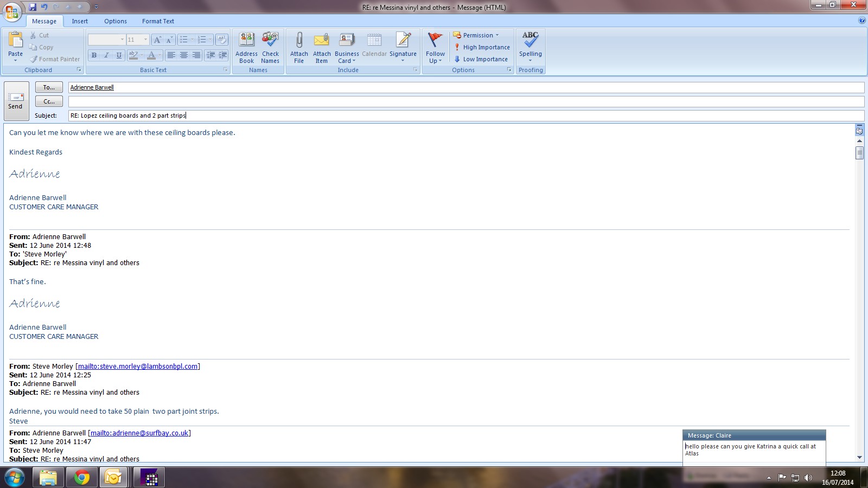The width and height of the screenshot is (868, 488).
Task: Click the Office orb button
Action: coord(11,11)
